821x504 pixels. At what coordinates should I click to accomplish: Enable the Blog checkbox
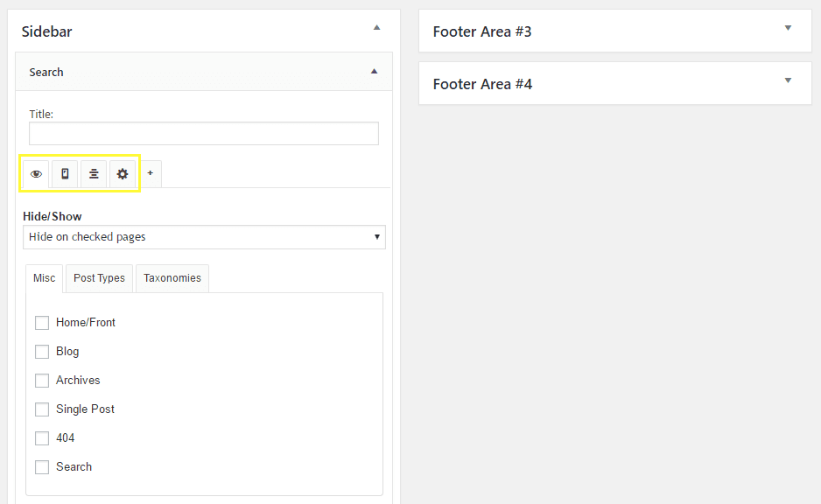tap(42, 351)
